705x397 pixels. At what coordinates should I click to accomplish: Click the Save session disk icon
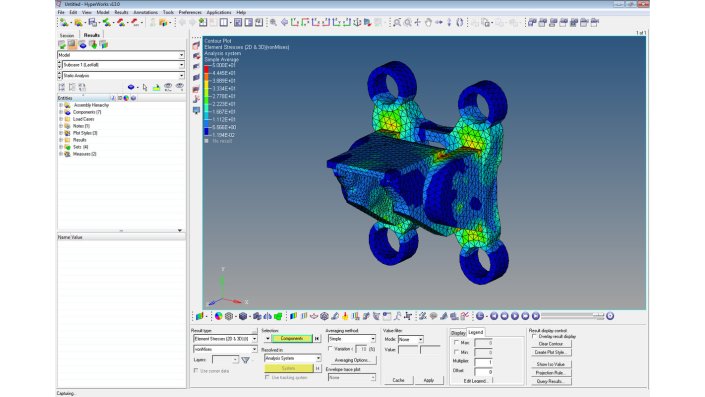[x=93, y=22]
